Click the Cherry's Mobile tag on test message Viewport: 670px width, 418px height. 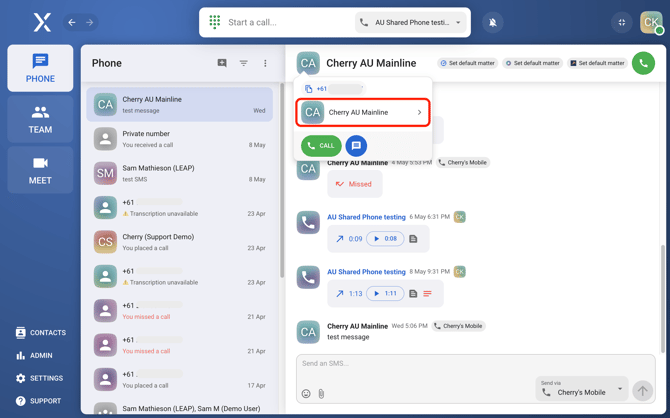point(458,326)
